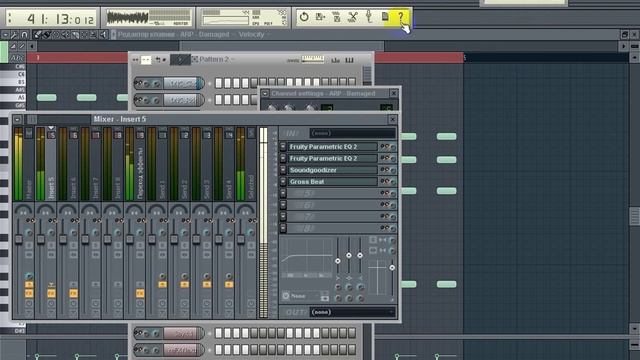This screenshot has height=360, width=640.
Task: Click the Send 2 level knob
Action: click(184, 276)
